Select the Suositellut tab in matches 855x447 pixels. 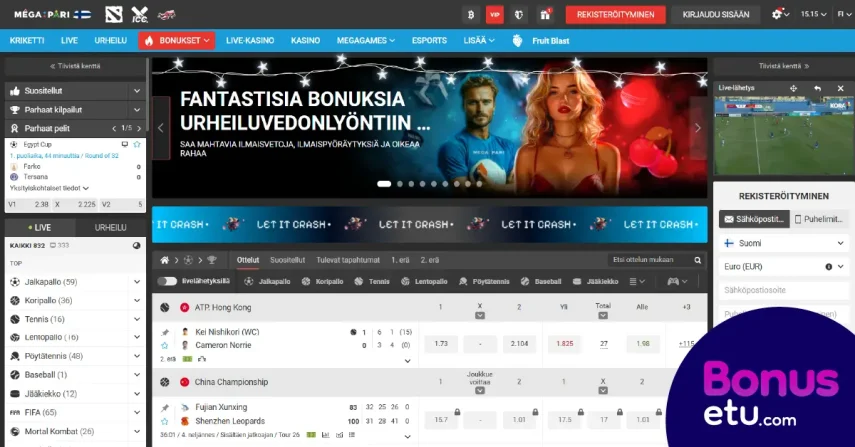tap(287, 260)
